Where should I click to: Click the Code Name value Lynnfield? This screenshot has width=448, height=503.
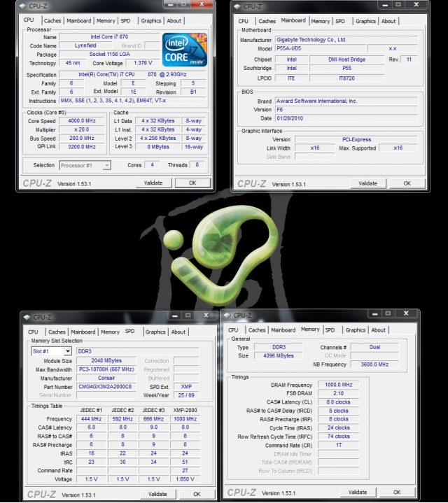(85, 45)
